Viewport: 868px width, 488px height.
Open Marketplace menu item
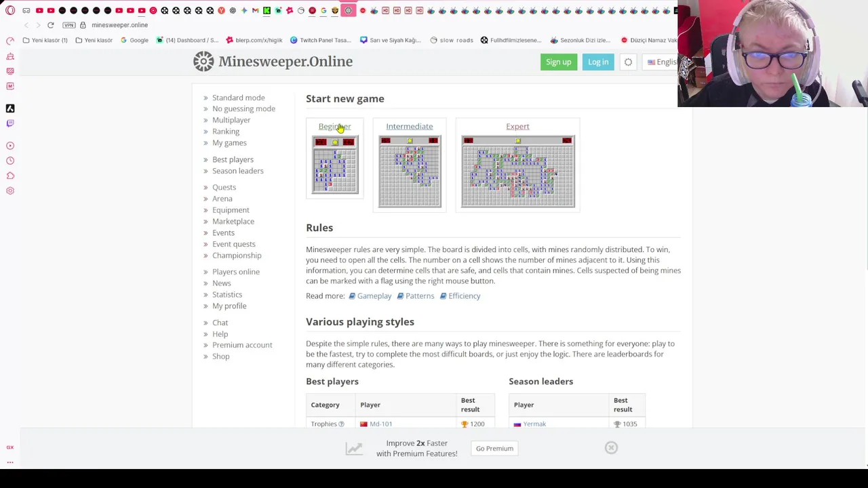click(233, 222)
